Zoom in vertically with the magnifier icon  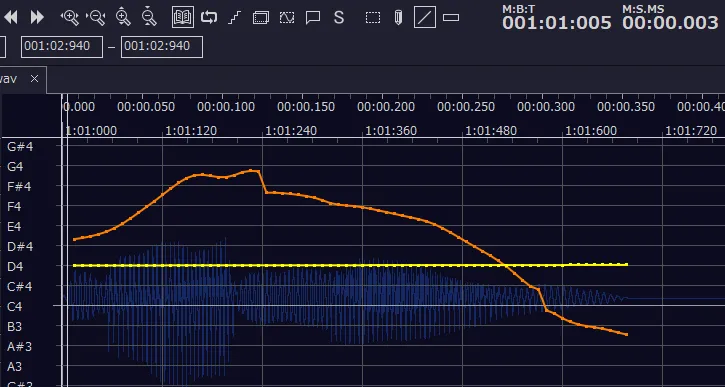pos(123,17)
